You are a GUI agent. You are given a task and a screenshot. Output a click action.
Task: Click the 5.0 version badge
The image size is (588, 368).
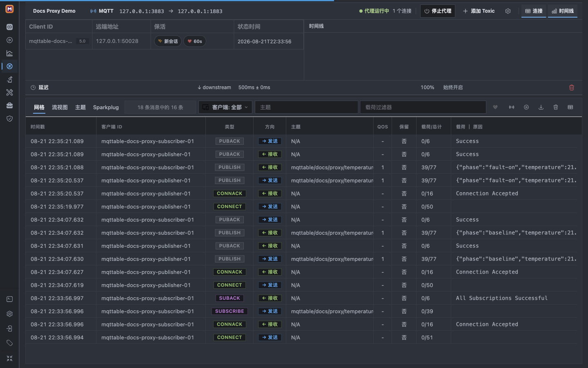coord(82,41)
